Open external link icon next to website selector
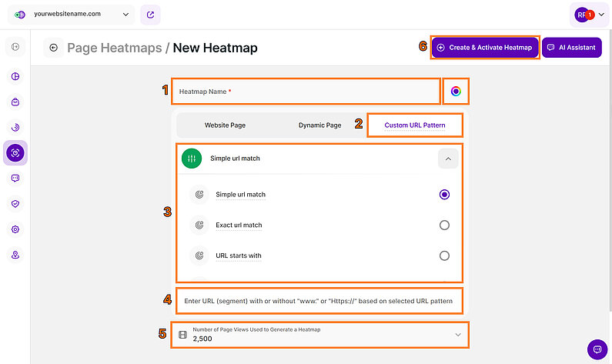The width and height of the screenshot is (612, 364). tap(151, 14)
